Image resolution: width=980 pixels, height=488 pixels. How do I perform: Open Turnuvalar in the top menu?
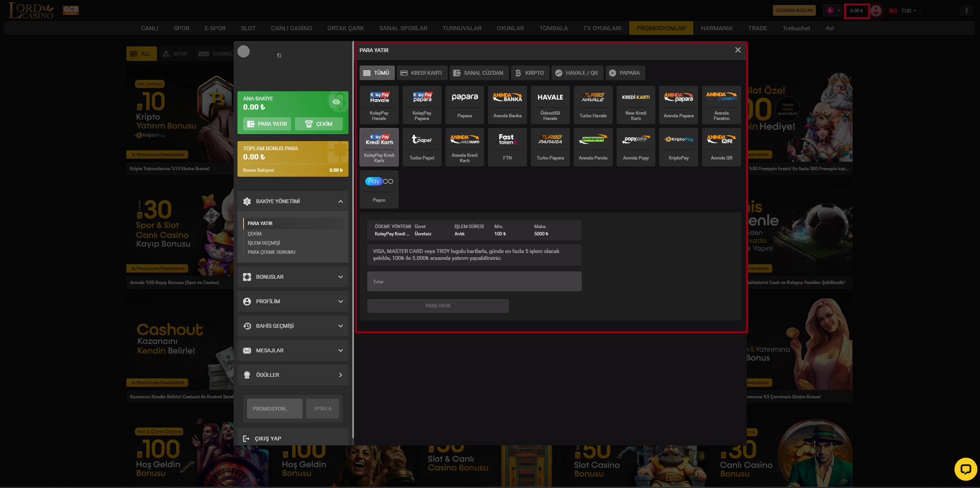coord(462,28)
